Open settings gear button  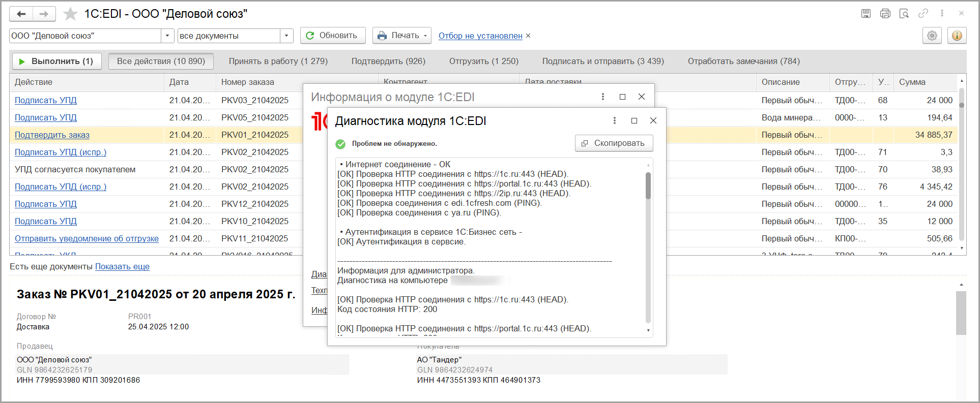click(x=932, y=36)
